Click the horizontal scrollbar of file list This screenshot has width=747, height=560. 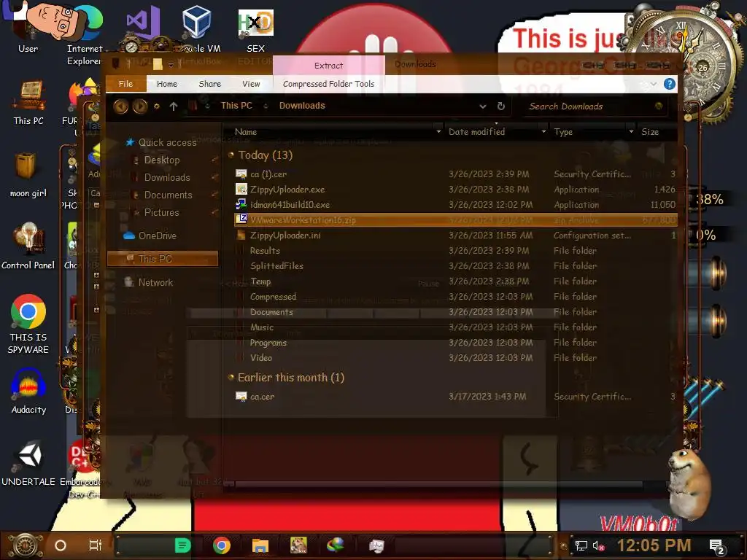pyautogui.click(x=438, y=484)
